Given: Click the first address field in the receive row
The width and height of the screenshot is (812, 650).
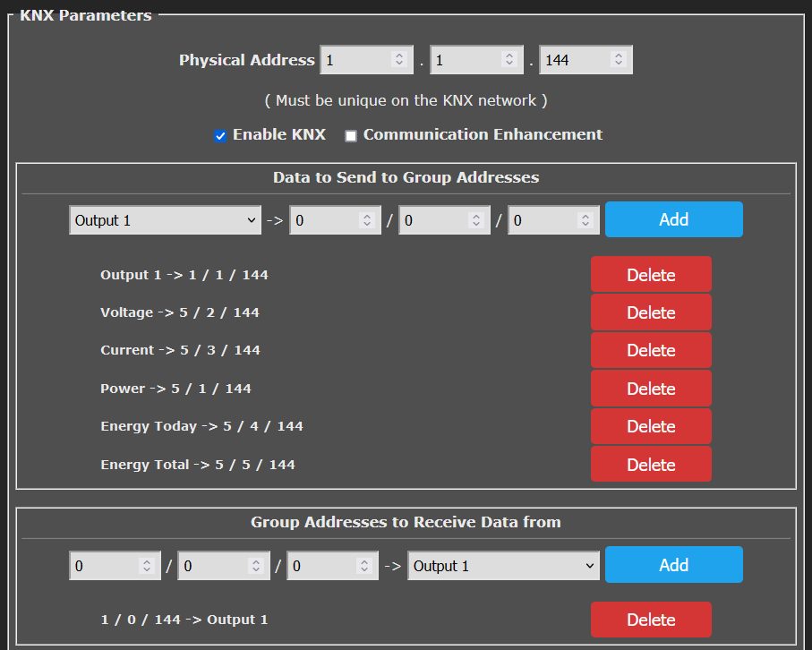Looking at the screenshot, I should (98, 565).
